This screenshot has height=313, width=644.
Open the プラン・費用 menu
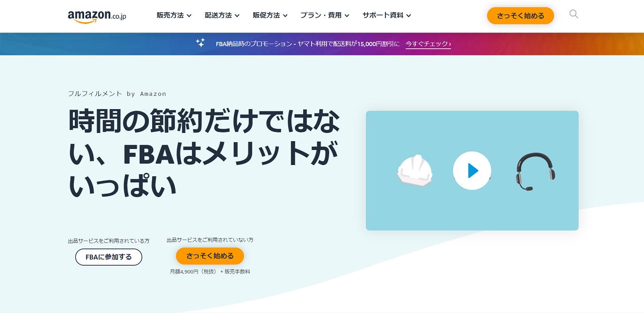[x=324, y=16]
